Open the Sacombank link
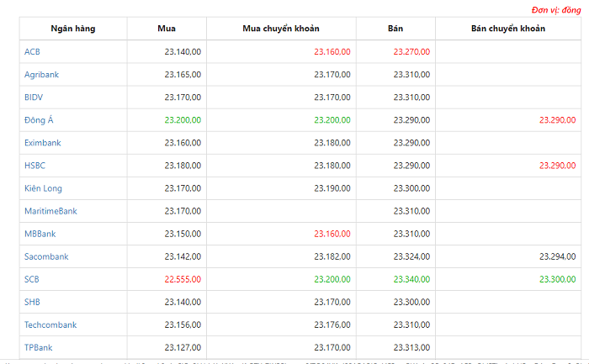This screenshot has width=589, height=364. point(46,256)
